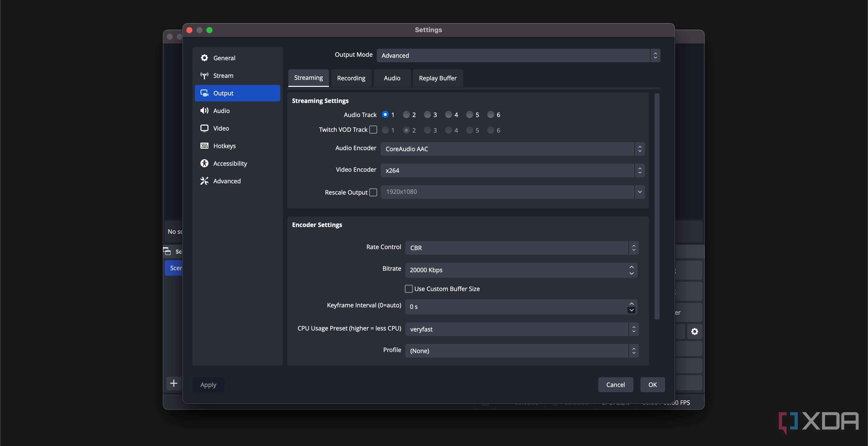
Task: Switch to the Replay Buffer tab
Action: click(x=437, y=78)
